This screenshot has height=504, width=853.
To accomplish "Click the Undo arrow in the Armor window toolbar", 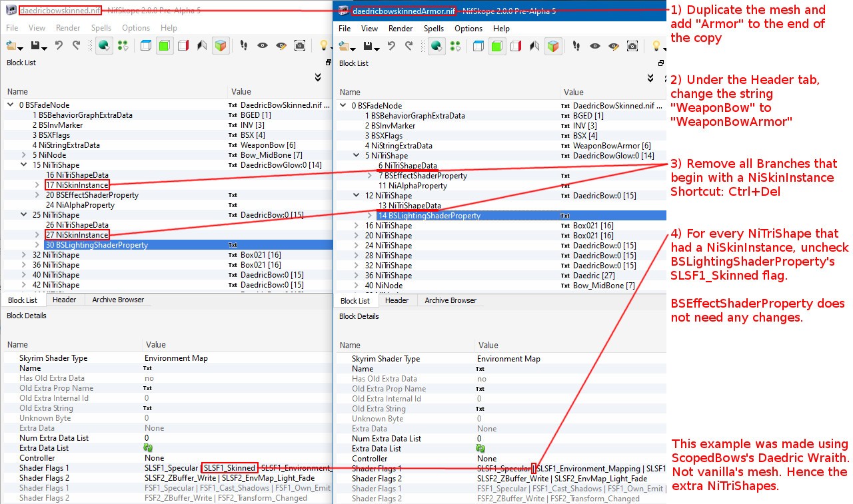I will point(391,46).
